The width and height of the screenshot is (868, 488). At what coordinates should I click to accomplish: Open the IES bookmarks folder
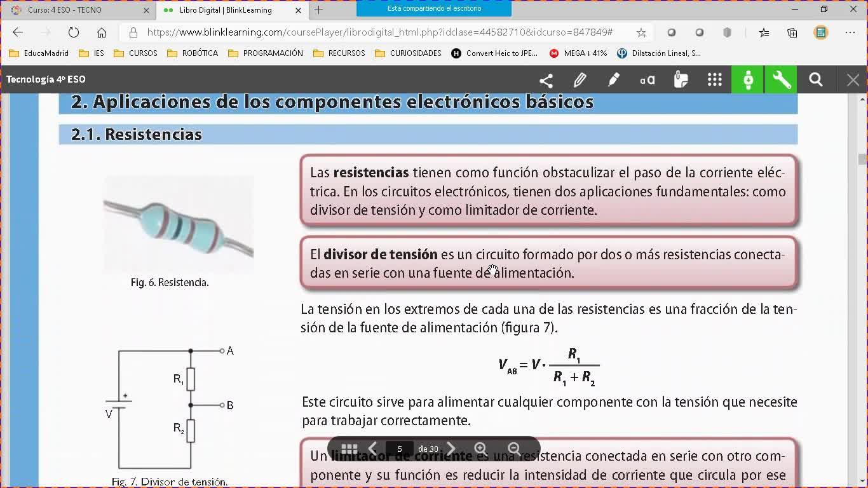coord(92,53)
